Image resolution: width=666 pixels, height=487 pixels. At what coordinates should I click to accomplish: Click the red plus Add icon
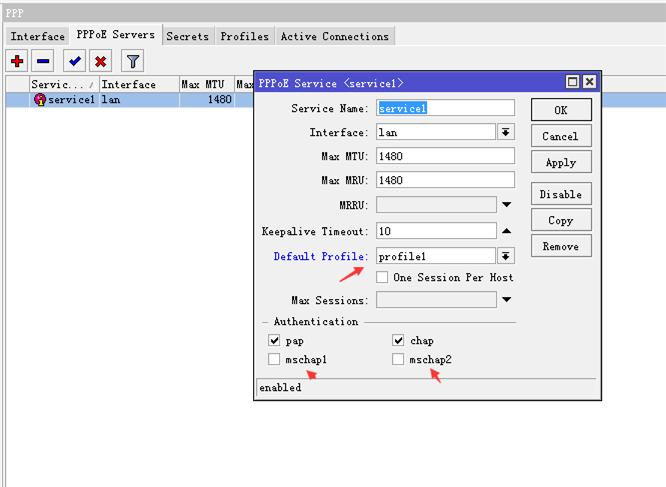[17, 61]
